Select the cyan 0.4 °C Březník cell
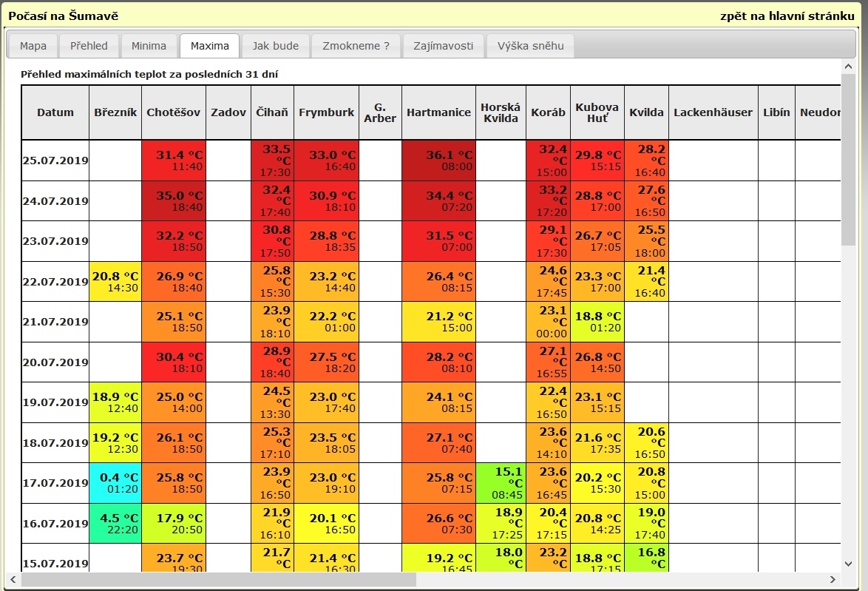The width and height of the screenshot is (868, 591). click(x=115, y=483)
